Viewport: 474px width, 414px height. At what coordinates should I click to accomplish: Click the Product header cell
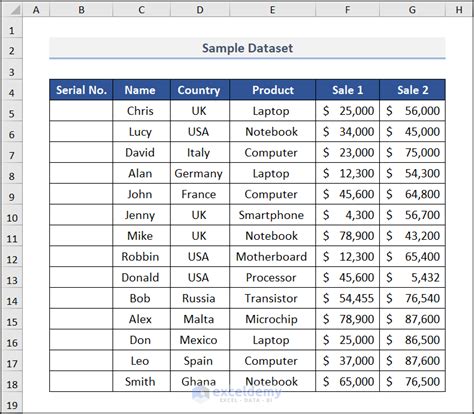[272, 90]
